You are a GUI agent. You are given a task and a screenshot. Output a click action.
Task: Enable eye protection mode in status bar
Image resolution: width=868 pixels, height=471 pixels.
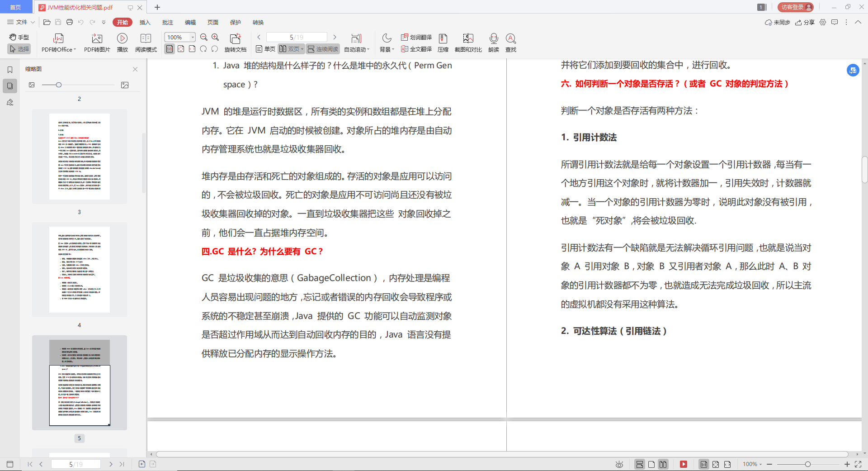[x=619, y=464]
